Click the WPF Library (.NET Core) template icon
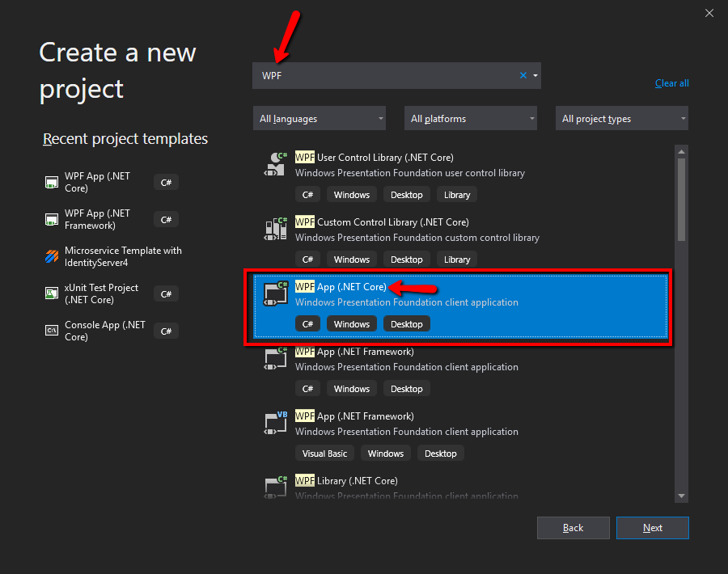The image size is (728, 574). click(x=275, y=487)
